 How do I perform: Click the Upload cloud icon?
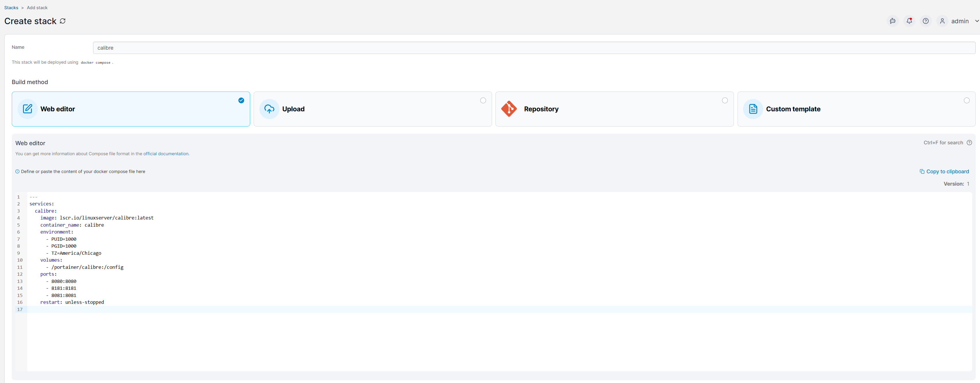[x=269, y=109]
